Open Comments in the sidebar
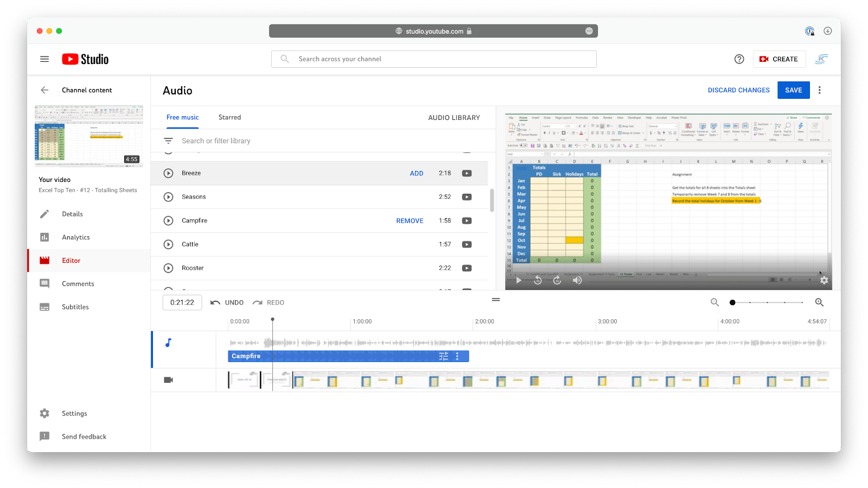This screenshot has height=488, width=868. coord(78,284)
